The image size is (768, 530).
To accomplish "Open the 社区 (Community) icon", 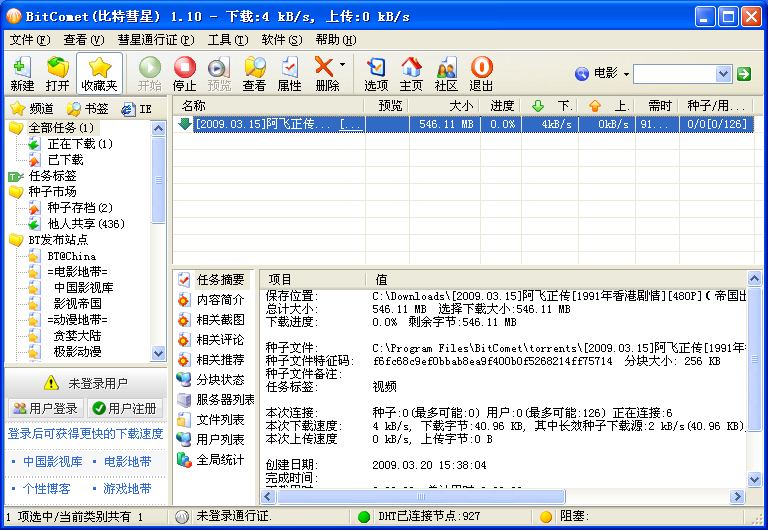I will pos(446,73).
